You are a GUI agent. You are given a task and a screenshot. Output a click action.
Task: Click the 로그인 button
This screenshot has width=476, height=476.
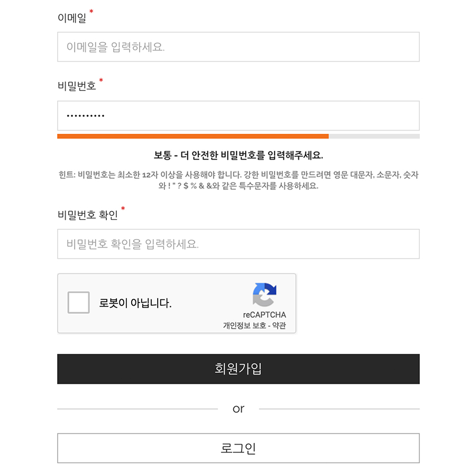pyautogui.click(x=239, y=448)
